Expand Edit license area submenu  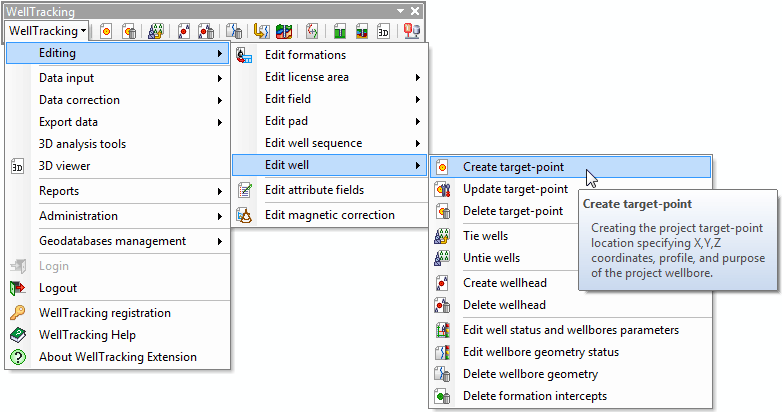tap(330, 77)
